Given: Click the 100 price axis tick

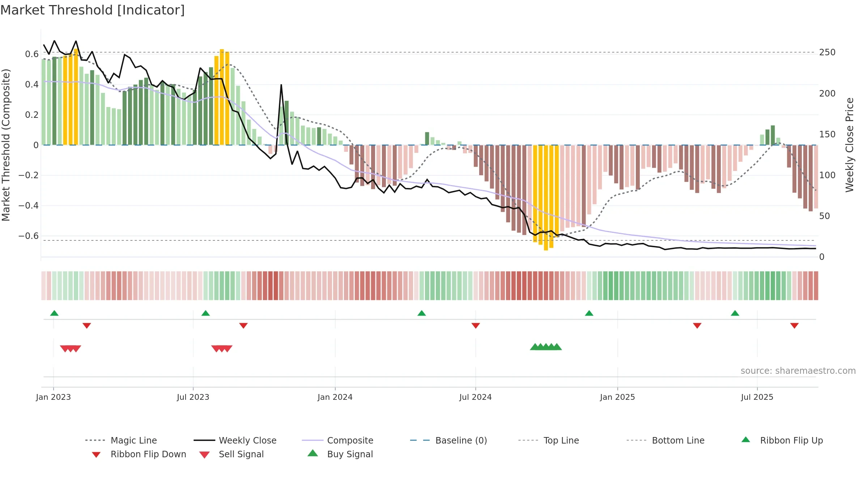Looking at the screenshot, I should (827, 175).
